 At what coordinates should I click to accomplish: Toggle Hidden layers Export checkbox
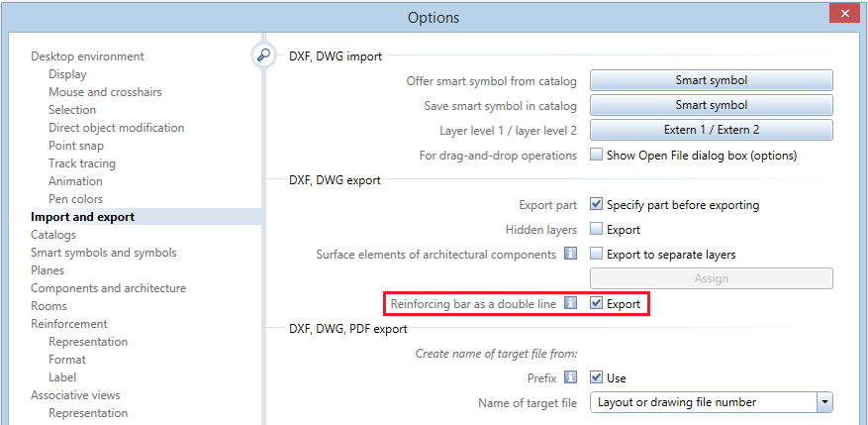click(597, 230)
